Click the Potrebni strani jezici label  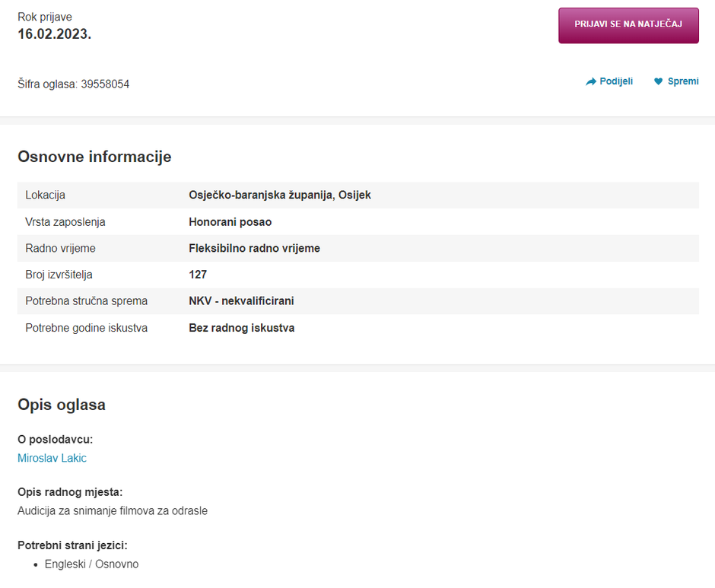pos(72,545)
